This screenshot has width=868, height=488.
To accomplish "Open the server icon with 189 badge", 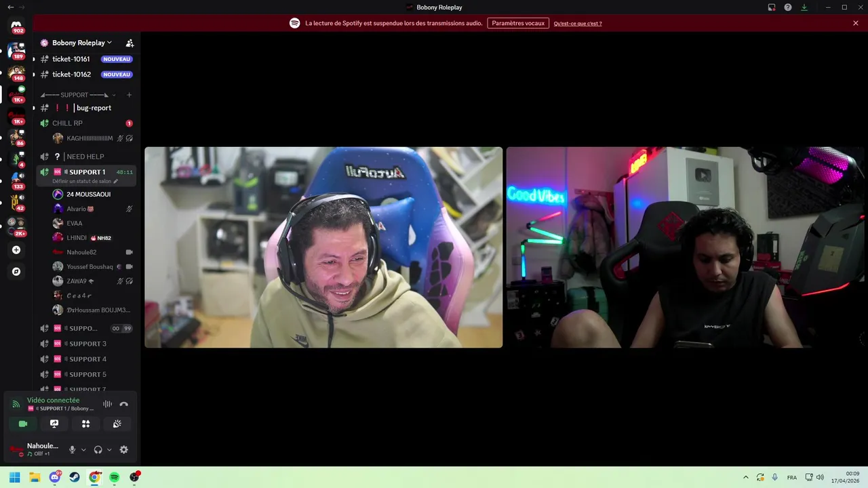I will pos(16,50).
